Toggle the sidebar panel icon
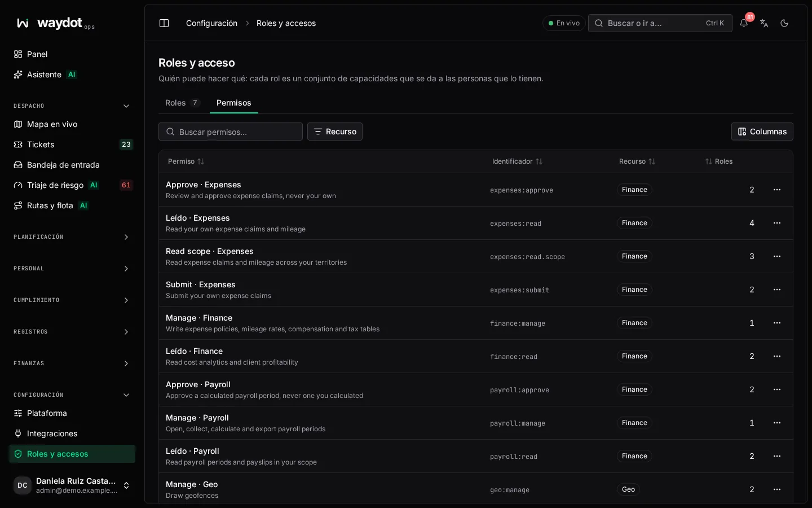This screenshot has width=812, height=508. (164, 23)
